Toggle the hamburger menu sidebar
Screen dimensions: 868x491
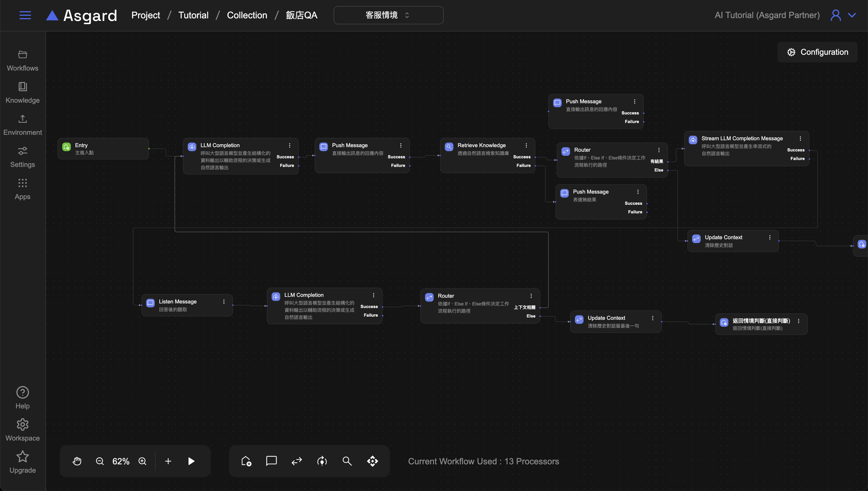[25, 15]
